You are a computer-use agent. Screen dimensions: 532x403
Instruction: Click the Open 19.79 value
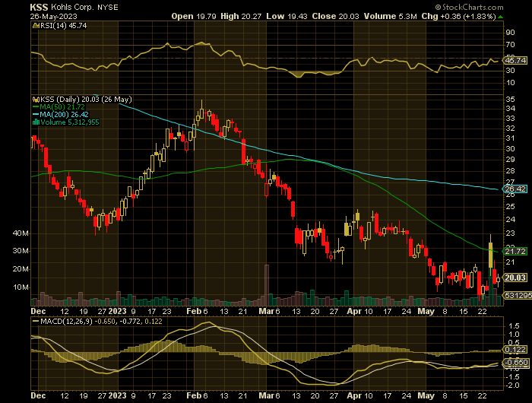coord(194,16)
